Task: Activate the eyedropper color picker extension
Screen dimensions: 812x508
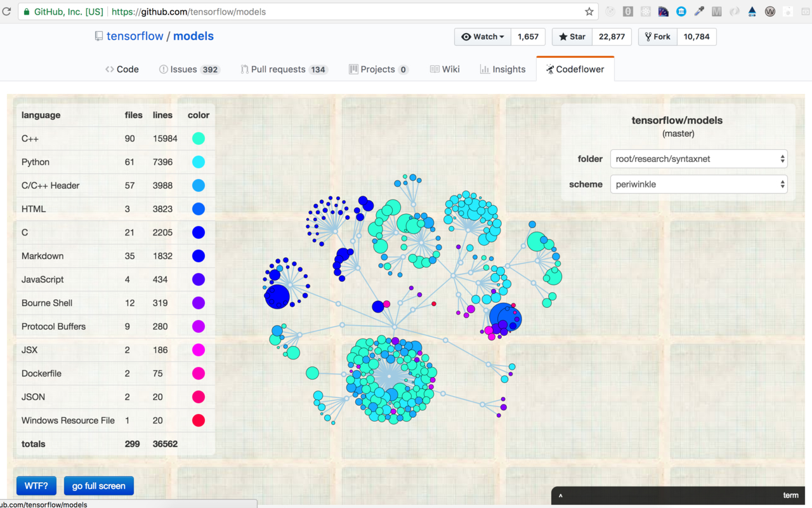Action: [x=699, y=11]
